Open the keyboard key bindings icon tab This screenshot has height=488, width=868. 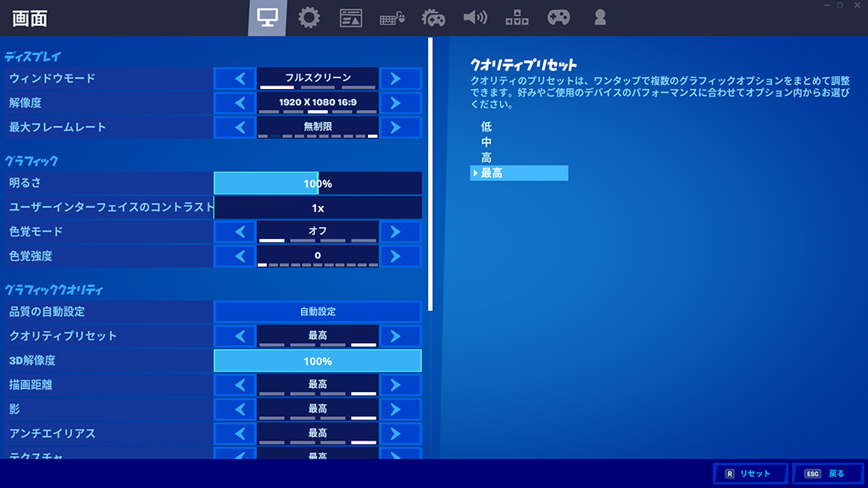click(516, 18)
